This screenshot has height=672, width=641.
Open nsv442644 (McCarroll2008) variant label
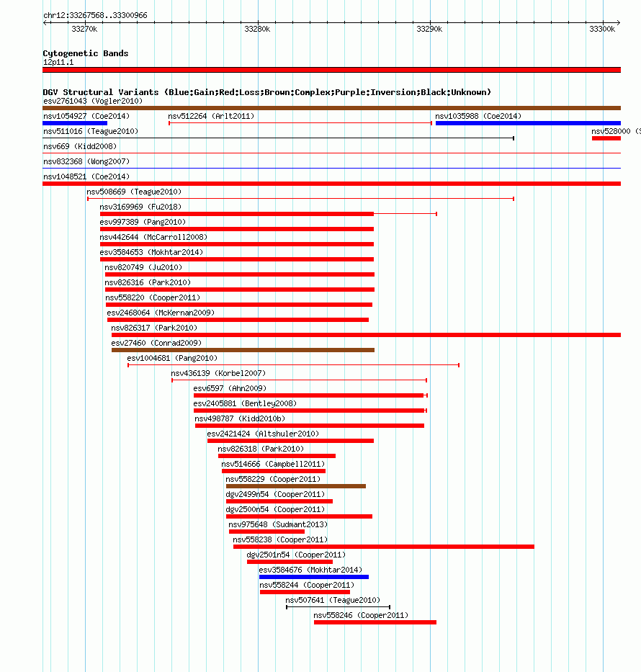(x=153, y=237)
